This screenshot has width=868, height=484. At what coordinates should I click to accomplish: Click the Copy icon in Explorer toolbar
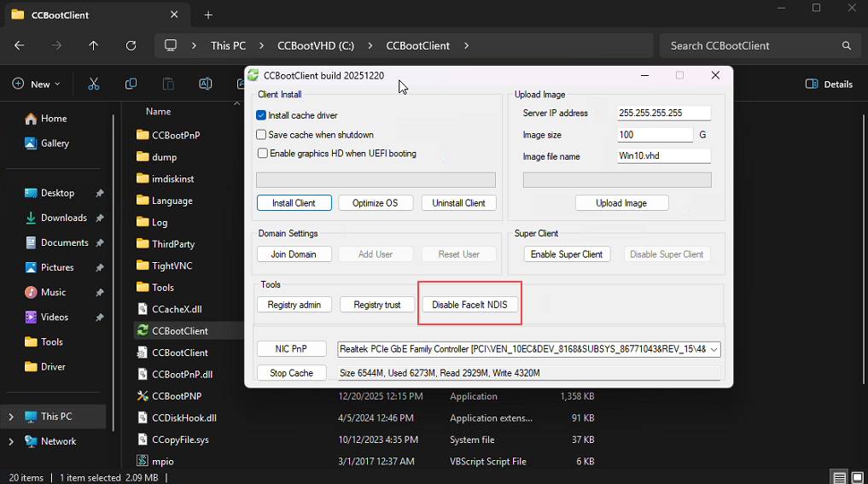pos(131,84)
